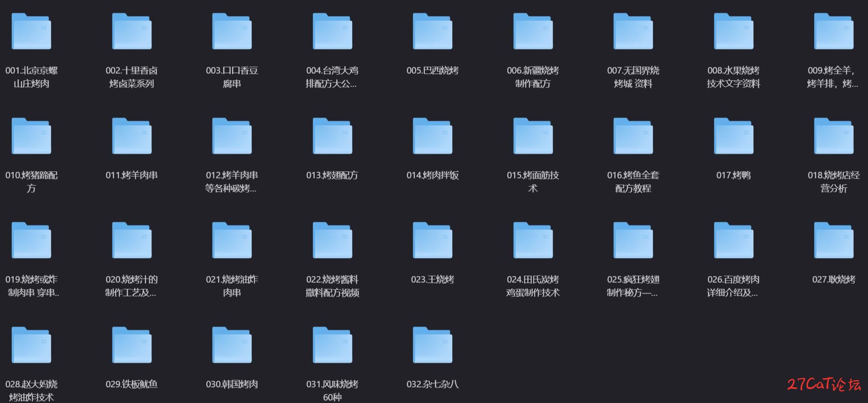Open the 008.水果烧烤技术文字资料 folder
868x403 pixels.
coord(733,31)
